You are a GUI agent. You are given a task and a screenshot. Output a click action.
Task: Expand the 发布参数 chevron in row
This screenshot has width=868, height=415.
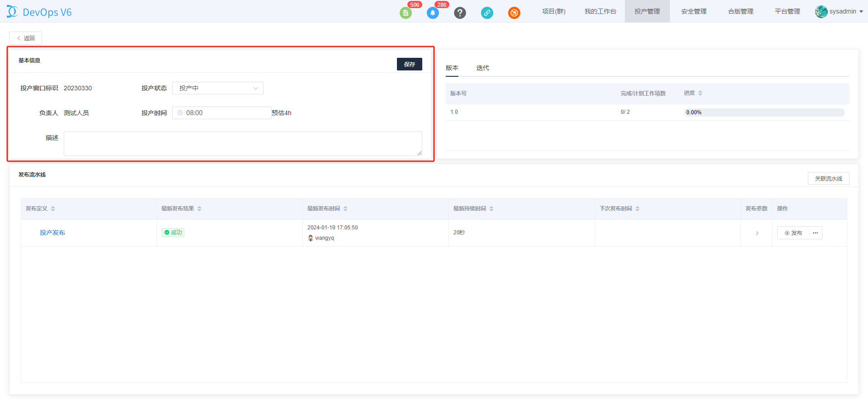point(757,233)
